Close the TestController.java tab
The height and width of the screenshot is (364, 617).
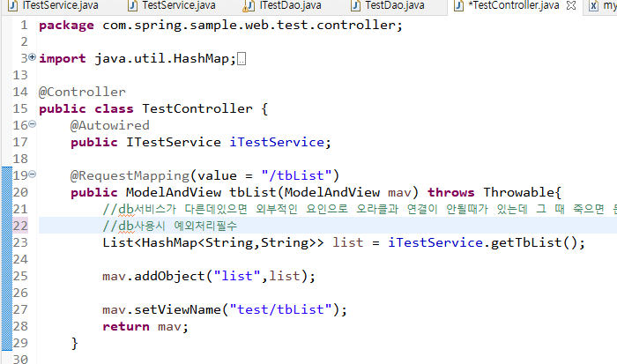(571, 5)
